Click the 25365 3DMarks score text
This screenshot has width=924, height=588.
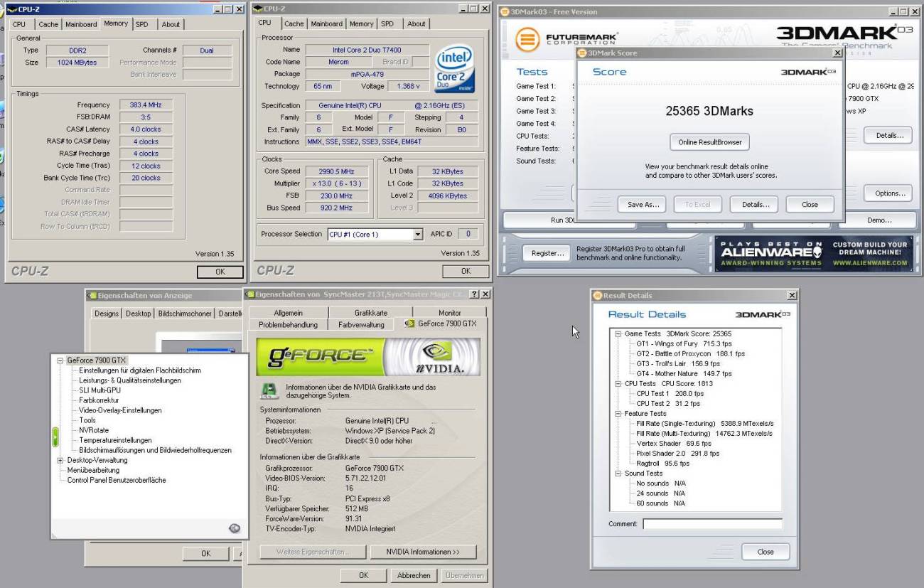[709, 111]
